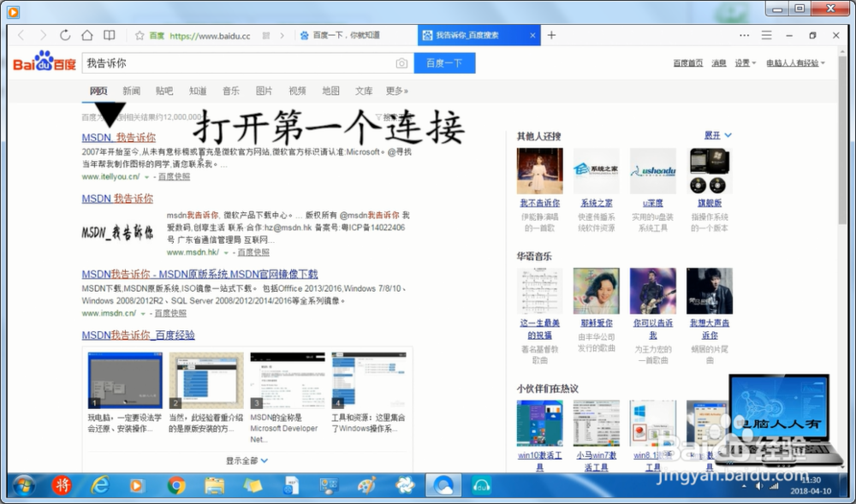The image size is (856, 504).
Task: Go back with the browser back arrow
Action: pyautogui.click(x=21, y=35)
